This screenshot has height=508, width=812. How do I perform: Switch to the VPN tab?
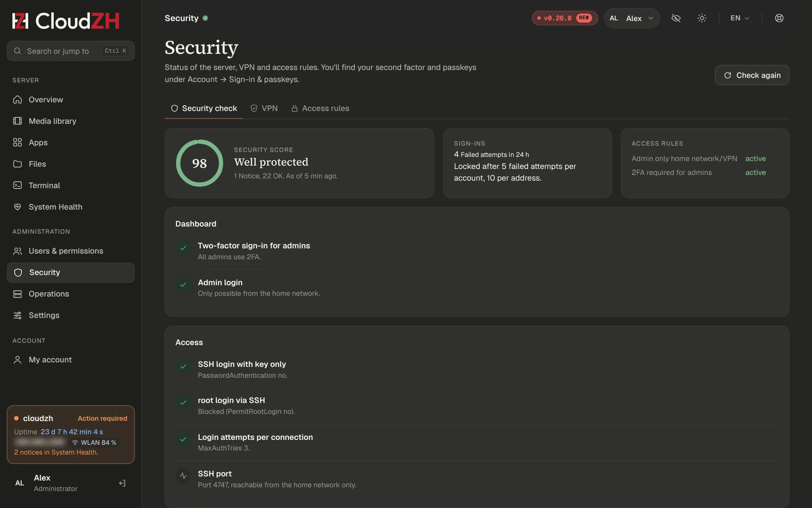(x=264, y=108)
